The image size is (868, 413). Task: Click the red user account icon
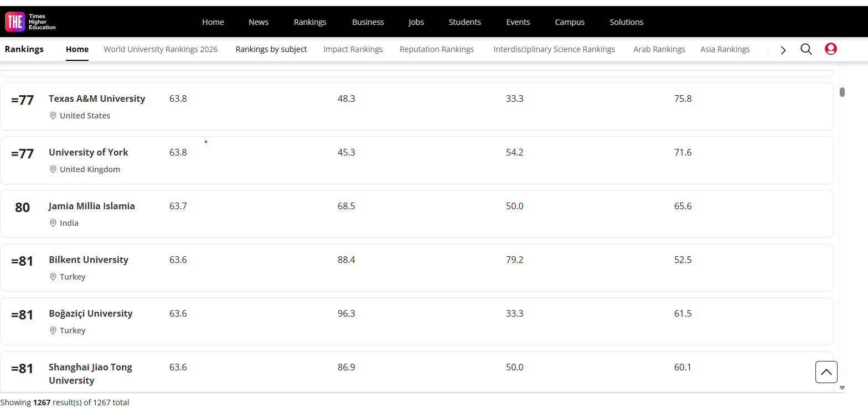point(830,49)
